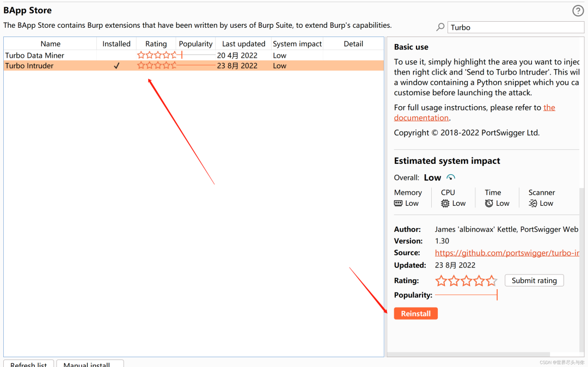Click the BApp Store title
Screen dimensions: 588x367
coord(27,10)
